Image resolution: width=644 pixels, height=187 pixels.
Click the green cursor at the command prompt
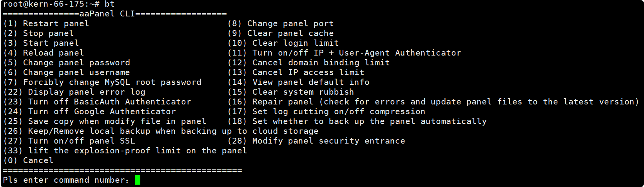click(138, 180)
